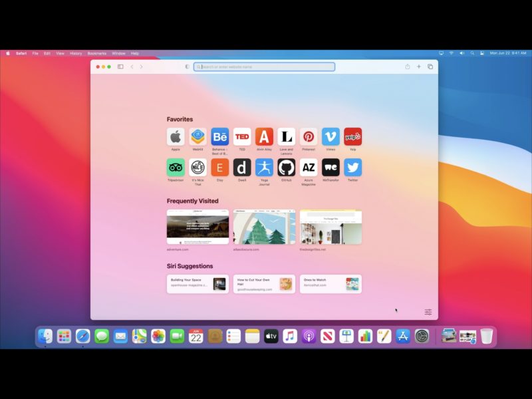Image resolution: width=532 pixels, height=399 pixels.
Task: Open the Azure Magazine favorite
Action: pos(309,168)
